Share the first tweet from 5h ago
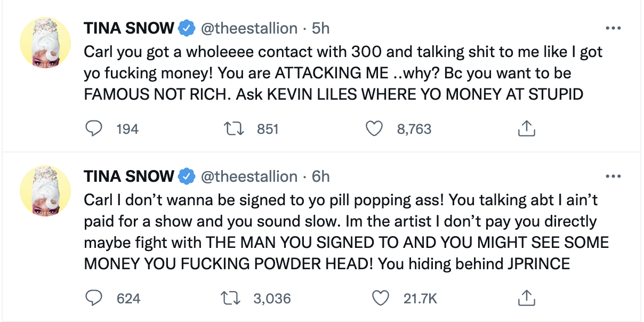 click(x=527, y=128)
